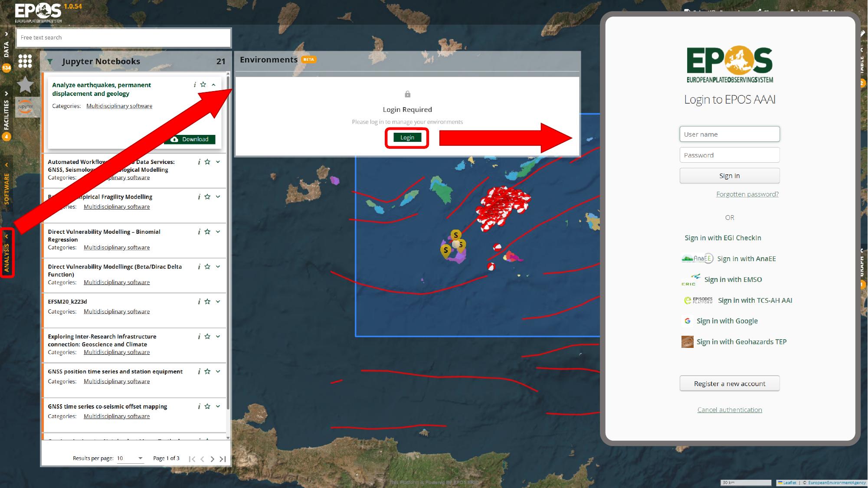Favourite the Analyze earthquakes notebook star
The height and width of the screenshot is (488, 868).
pos(203,85)
